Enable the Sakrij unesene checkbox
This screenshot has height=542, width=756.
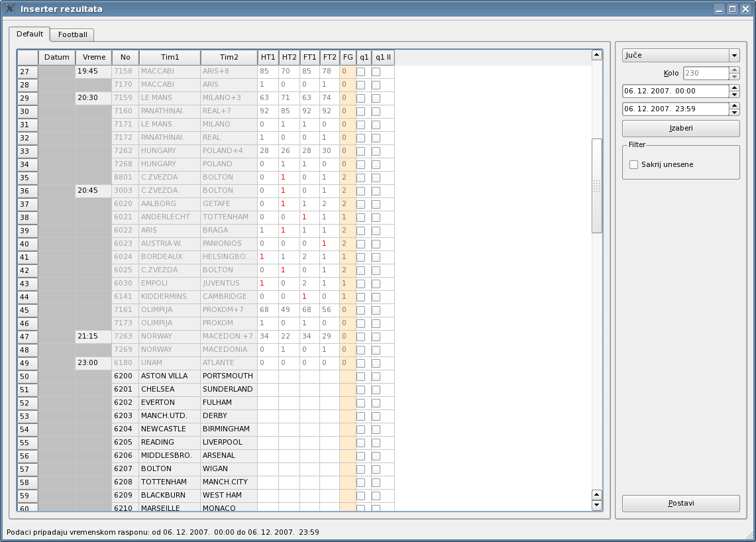pyautogui.click(x=634, y=164)
